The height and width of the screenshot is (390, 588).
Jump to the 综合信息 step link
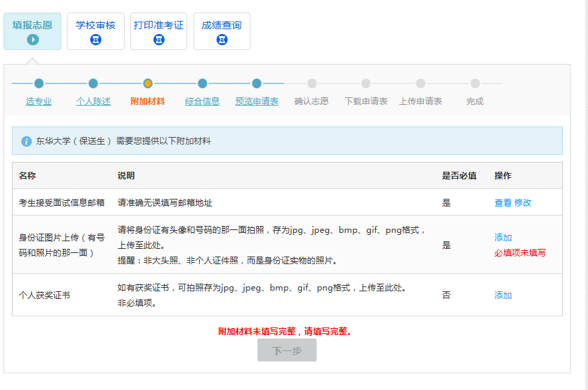(x=202, y=101)
